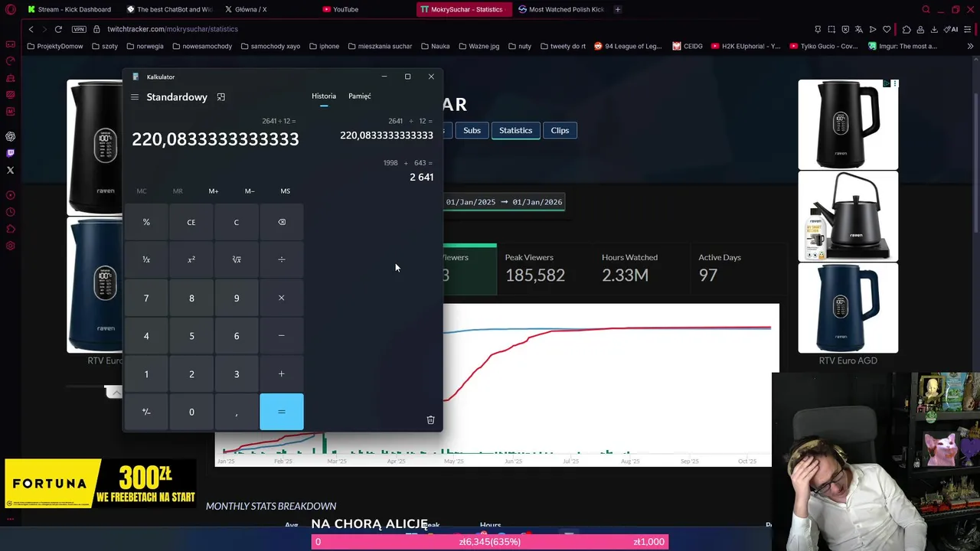The height and width of the screenshot is (551, 980).
Task: Click the reciprocal 1/x key
Action: pyautogui.click(x=146, y=259)
